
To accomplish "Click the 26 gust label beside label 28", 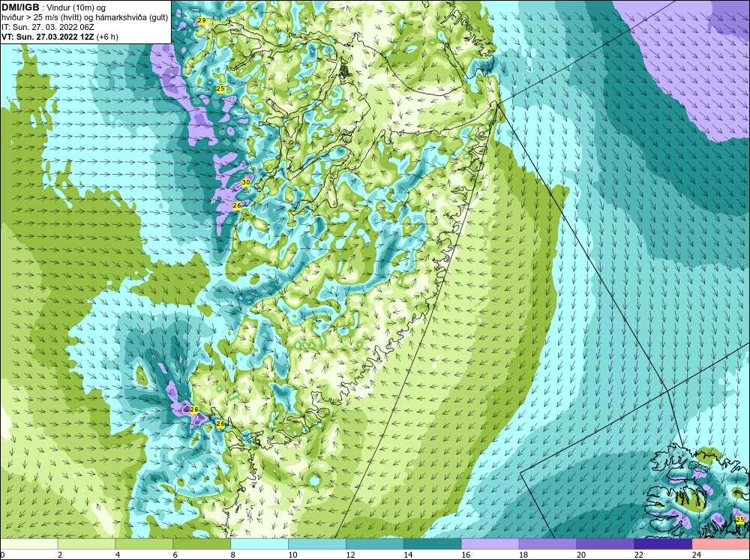I will [x=220, y=424].
